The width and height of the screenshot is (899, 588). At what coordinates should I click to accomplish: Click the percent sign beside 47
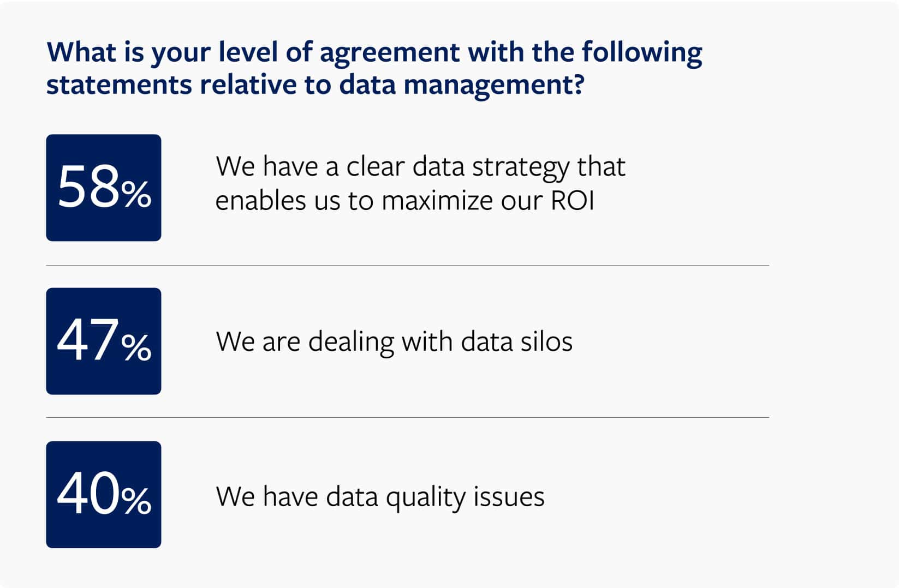pos(136,348)
